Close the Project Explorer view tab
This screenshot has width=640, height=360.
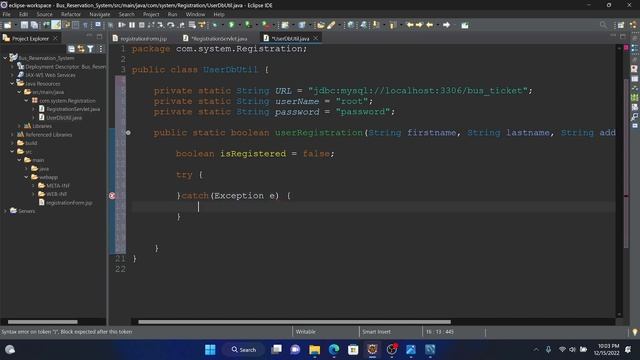(x=55, y=38)
